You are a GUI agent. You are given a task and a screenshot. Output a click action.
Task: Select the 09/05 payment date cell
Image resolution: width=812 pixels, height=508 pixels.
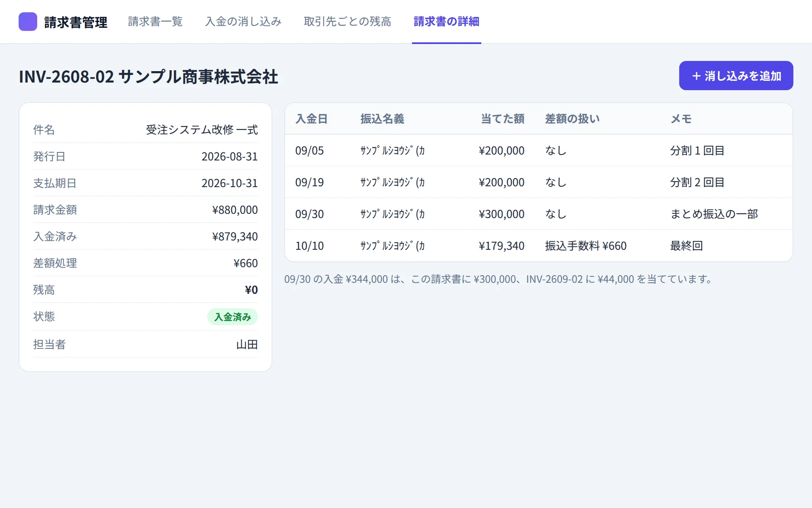point(310,151)
